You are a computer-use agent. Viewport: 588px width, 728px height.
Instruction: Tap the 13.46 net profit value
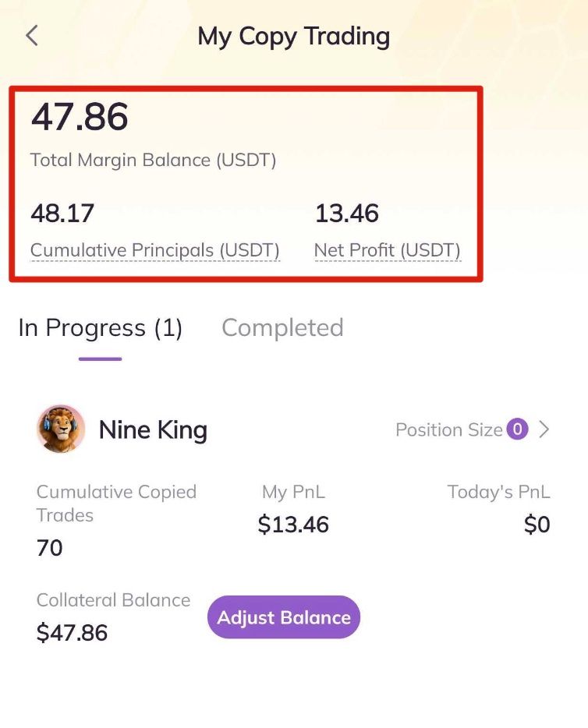(346, 213)
